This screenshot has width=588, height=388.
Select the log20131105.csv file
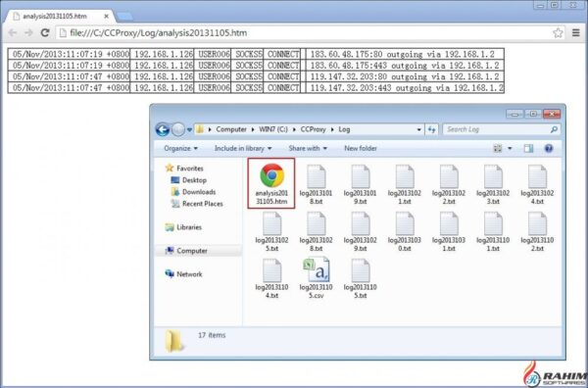tap(316, 278)
